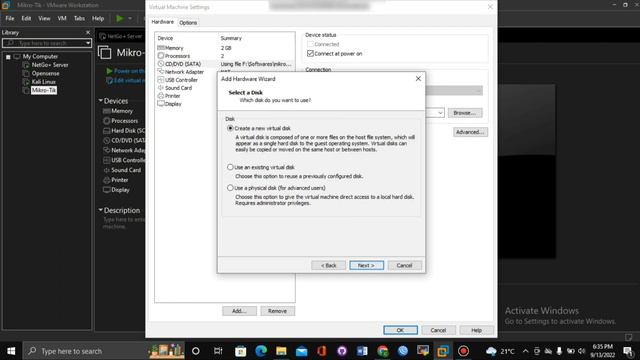
Task: Click Back in Add Hardware Wizard
Action: point(328,265)
